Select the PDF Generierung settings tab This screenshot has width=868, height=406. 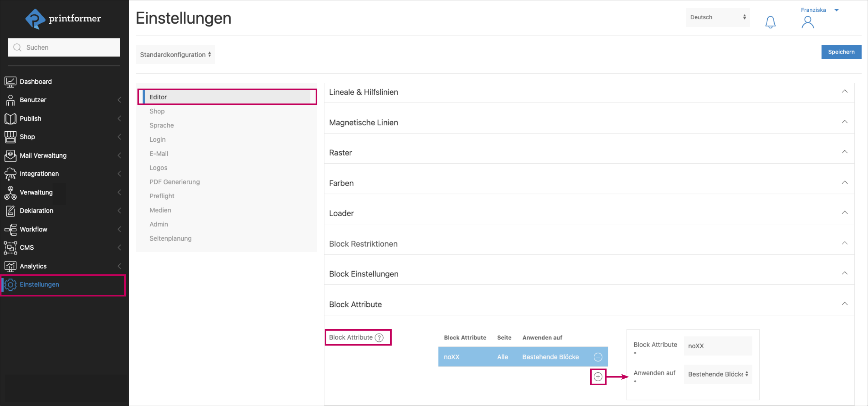coord(174,182)
